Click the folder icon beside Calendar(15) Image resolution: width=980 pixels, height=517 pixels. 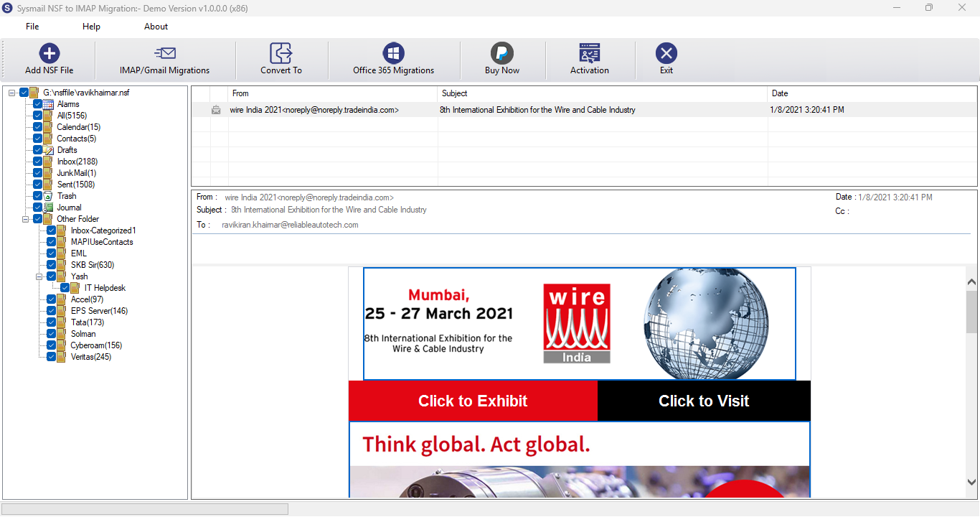pyautogui.click(x=49, y=127)
